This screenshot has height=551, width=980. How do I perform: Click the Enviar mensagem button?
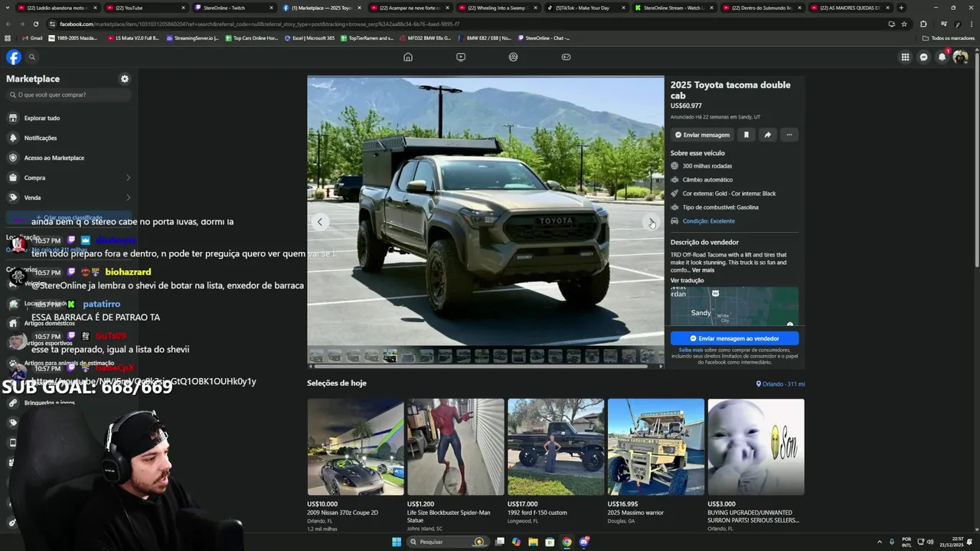click(x=702, y=135)
